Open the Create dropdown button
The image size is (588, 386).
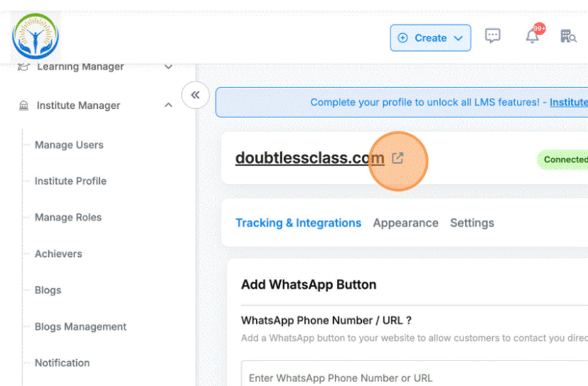(430, 38)
